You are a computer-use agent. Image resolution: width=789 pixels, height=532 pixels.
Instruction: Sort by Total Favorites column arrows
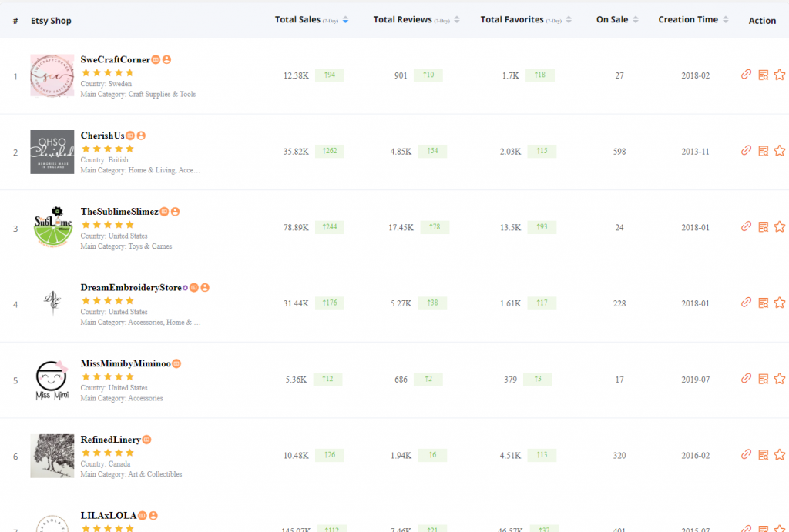click(569, 20)
